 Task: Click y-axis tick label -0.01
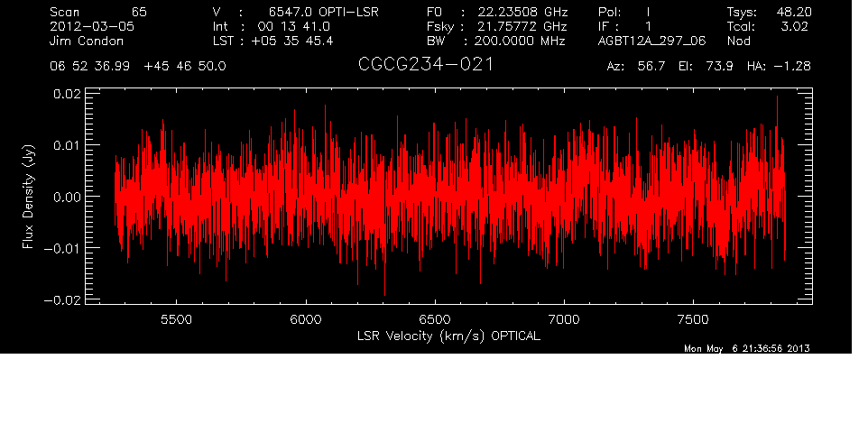pos(62,248)
